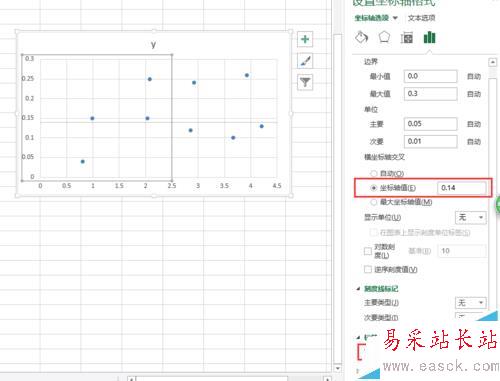This screenshot has height=381, width=500.
Task: Select the Axis Options bar chart icon
Action: pyautogui.click(x=429, y=37)
